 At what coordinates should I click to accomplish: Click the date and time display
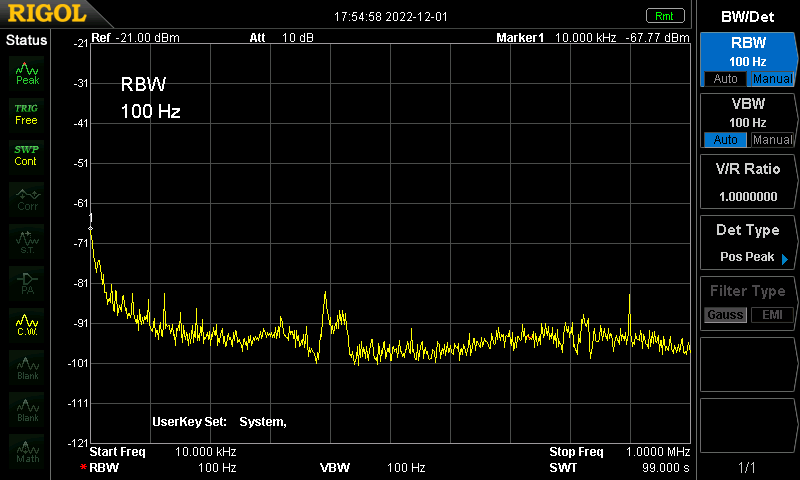point(391,17)
